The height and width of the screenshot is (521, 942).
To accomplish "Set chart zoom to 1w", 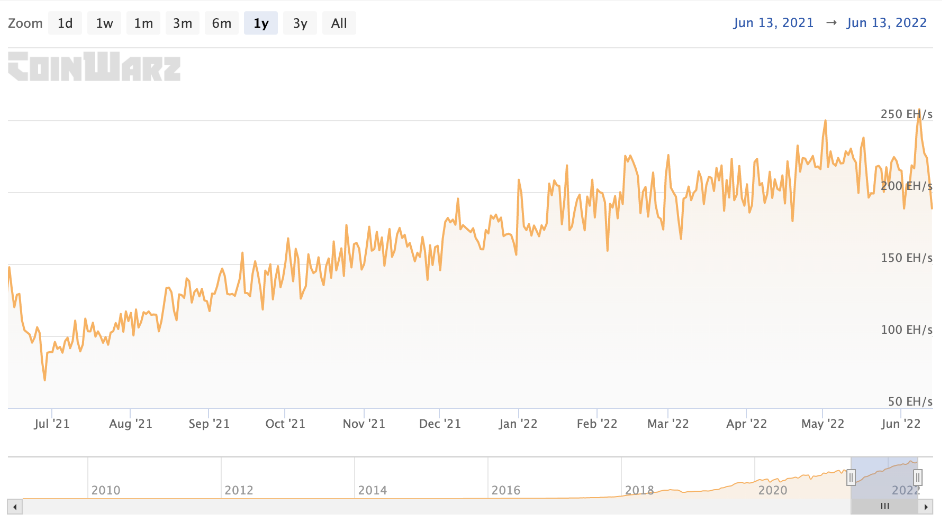I will pyautogui.click(x=105, y=23).
